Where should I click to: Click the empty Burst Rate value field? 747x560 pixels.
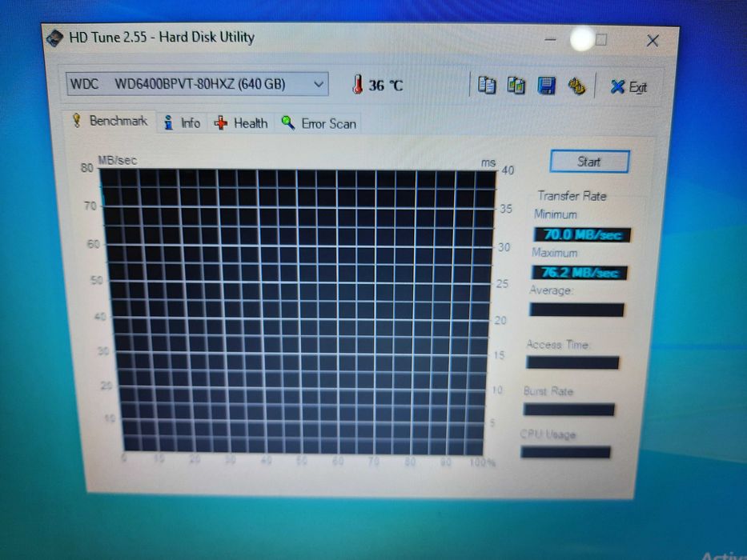pos(569,410)
